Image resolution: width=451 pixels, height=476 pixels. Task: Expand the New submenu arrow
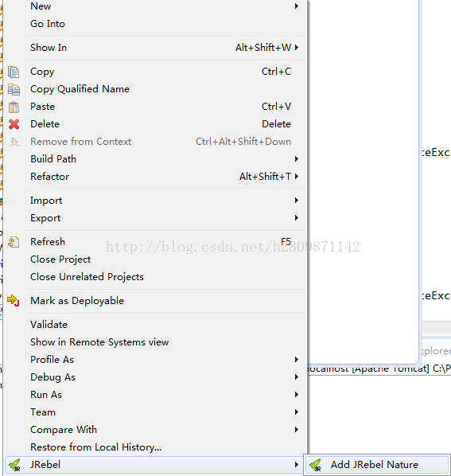pyautogui.click(x=297, y=6)
